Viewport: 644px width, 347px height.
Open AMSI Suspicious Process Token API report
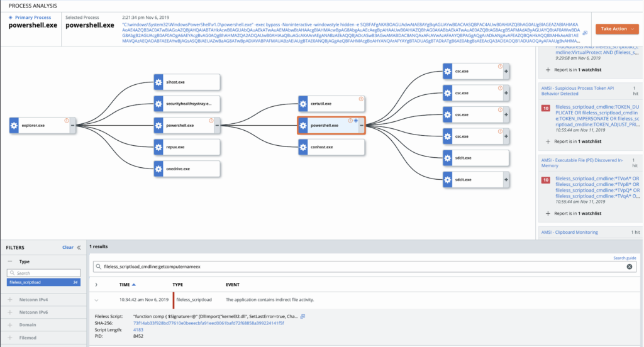[577, 91]
